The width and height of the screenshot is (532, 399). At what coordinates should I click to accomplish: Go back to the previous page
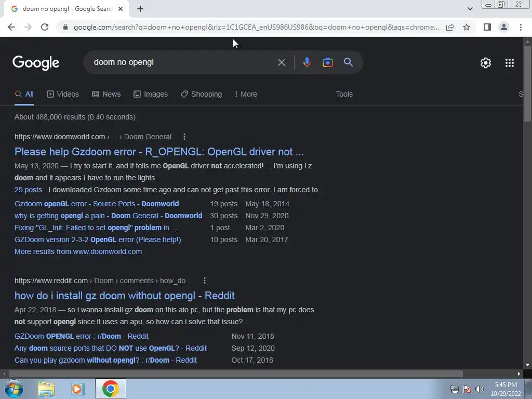(x=11, y=27)
